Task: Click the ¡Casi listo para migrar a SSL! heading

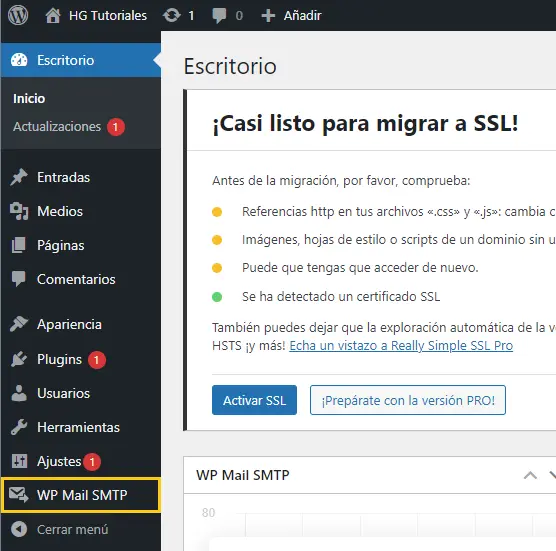Action: [x=365, y=124]
